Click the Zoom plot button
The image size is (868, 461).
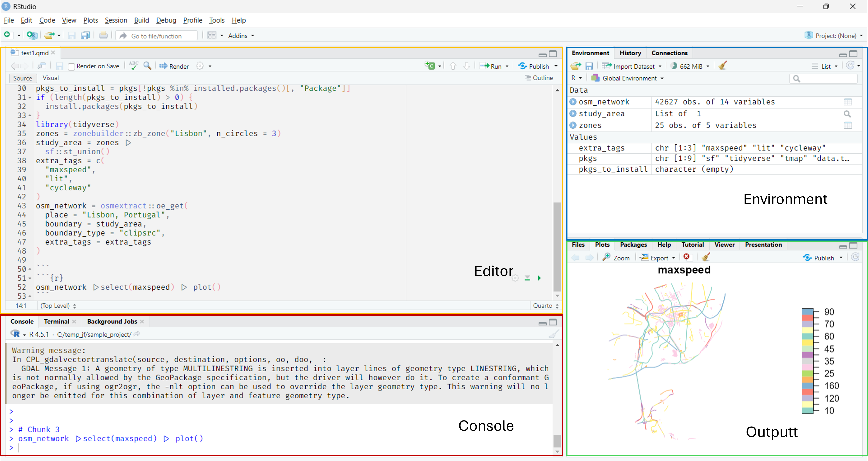[x=616, y=258]
